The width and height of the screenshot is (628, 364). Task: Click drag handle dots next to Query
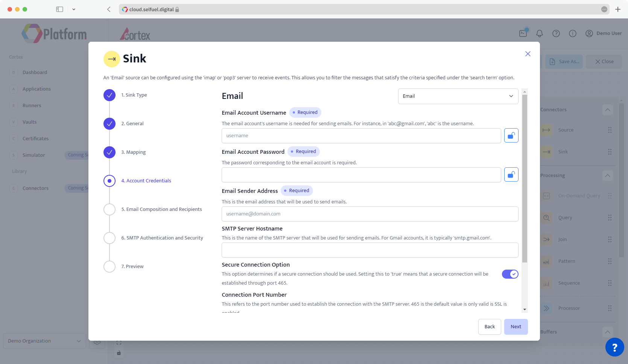(610, 218)
